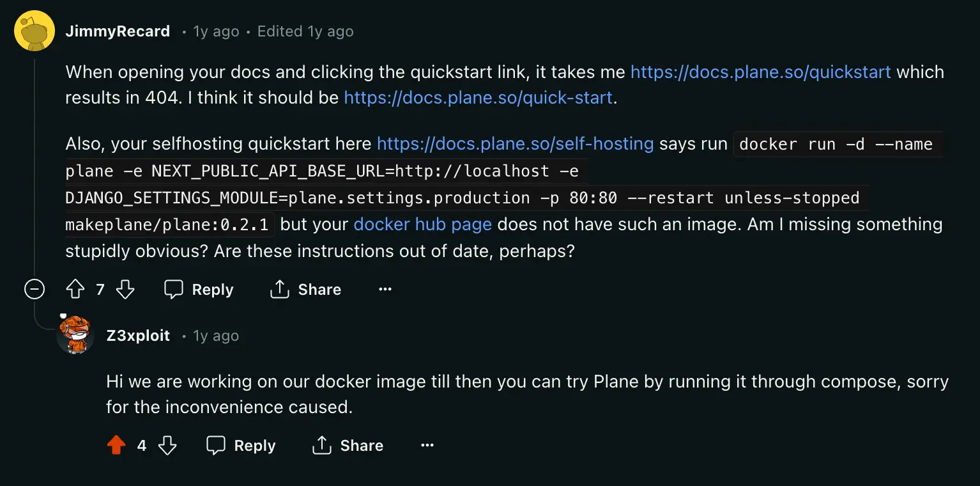Click the share icon under JimmyRecard's comment

tap(279, 289)
